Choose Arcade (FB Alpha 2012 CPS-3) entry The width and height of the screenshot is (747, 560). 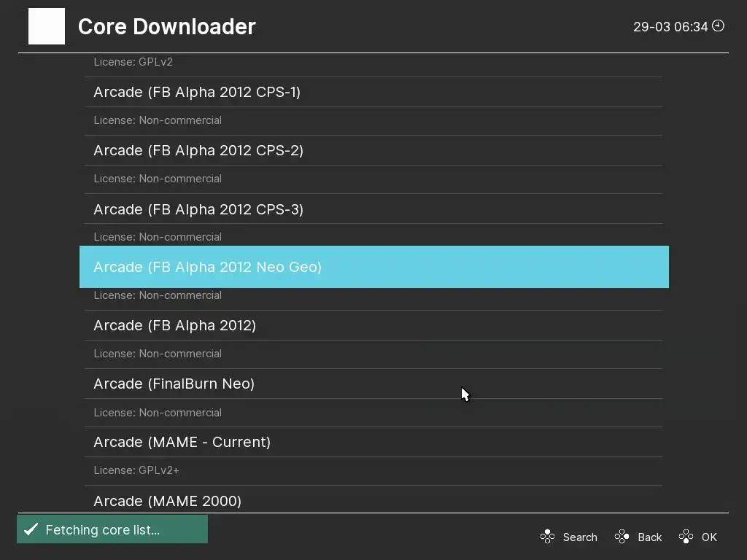tap(198, 209)
